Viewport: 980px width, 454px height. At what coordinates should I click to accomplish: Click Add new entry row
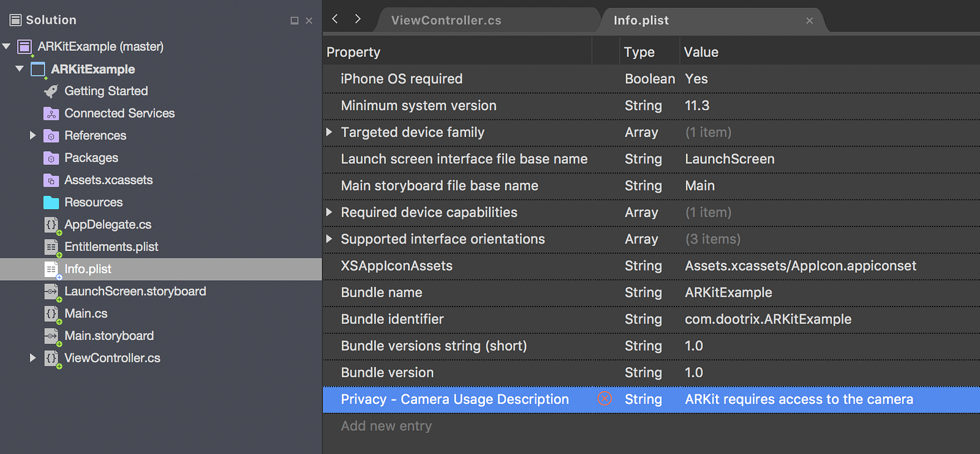coord(386,426)
